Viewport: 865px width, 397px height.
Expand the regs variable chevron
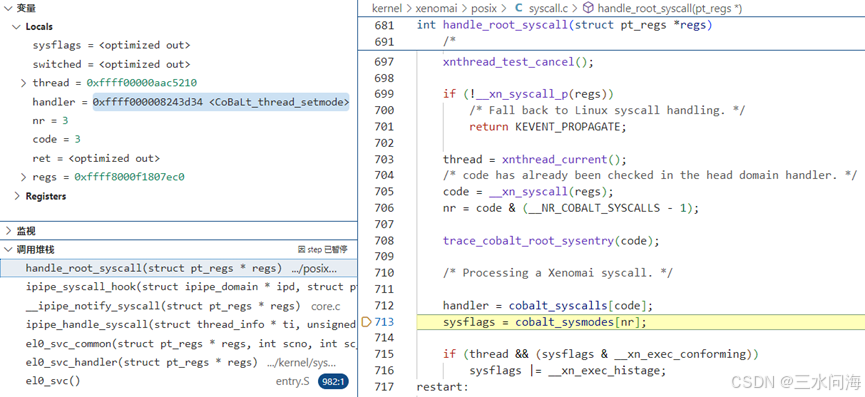(x=23, y=177)
